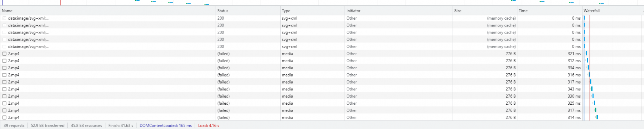Viewport: 644px width, 129px height.
Task: Click the file icon of the 2.mp4 row taking 330 ms
Action: pos(4,96)
